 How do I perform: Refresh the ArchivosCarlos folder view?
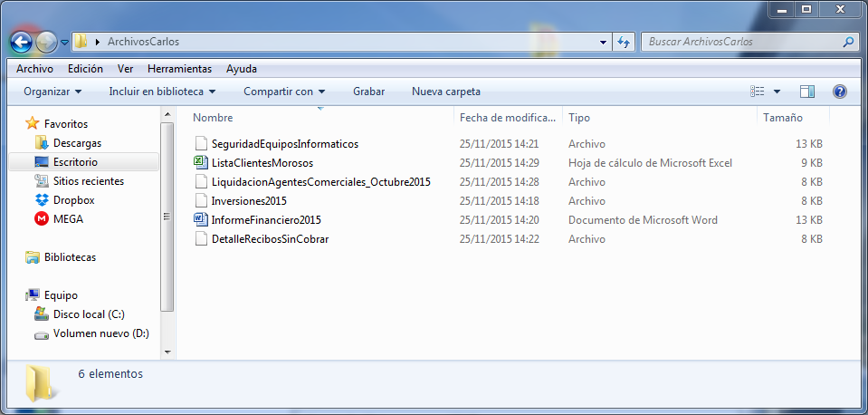coord(624,42)
